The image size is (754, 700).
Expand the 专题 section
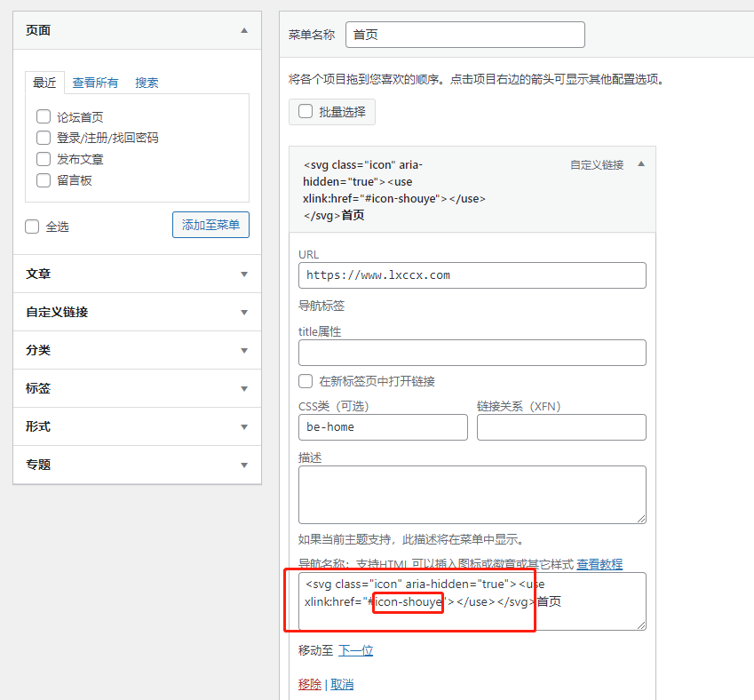click(244, 465)
